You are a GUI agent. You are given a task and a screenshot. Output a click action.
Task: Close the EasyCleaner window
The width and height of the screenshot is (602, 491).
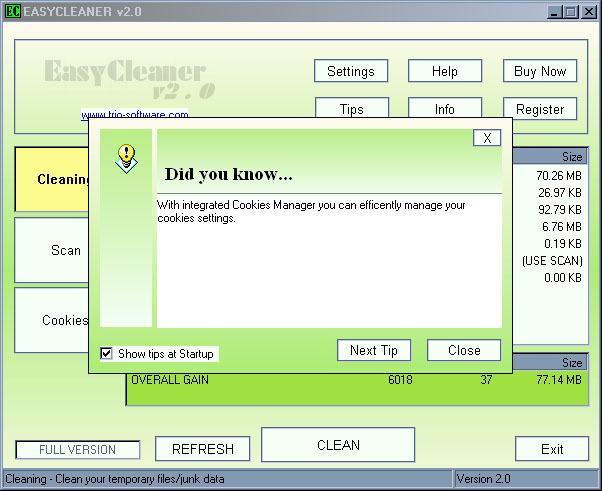point(589,12)
